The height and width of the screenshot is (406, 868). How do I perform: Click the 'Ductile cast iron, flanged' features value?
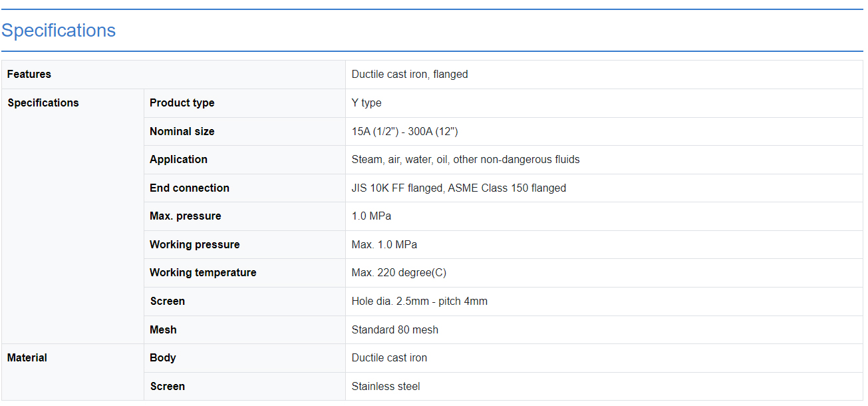(410, 75)
